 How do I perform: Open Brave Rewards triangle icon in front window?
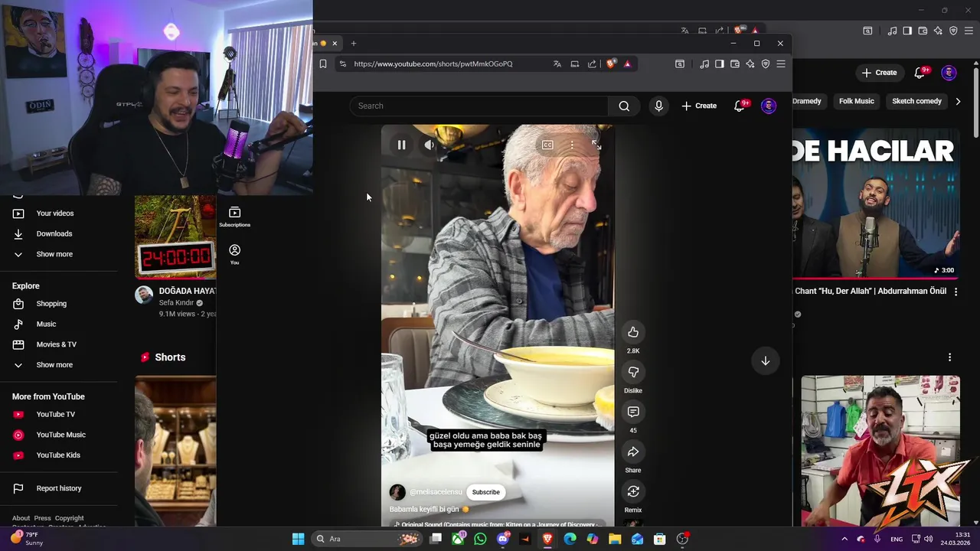627,64
